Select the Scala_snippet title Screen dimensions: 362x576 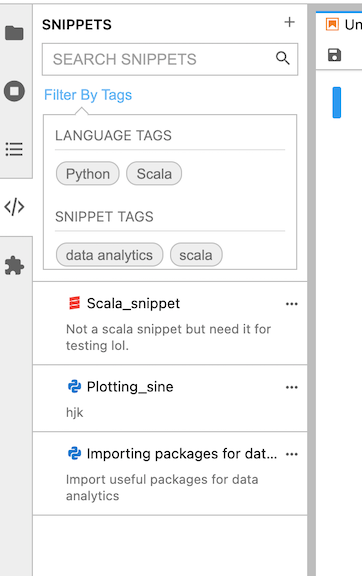tap(133, 304)
